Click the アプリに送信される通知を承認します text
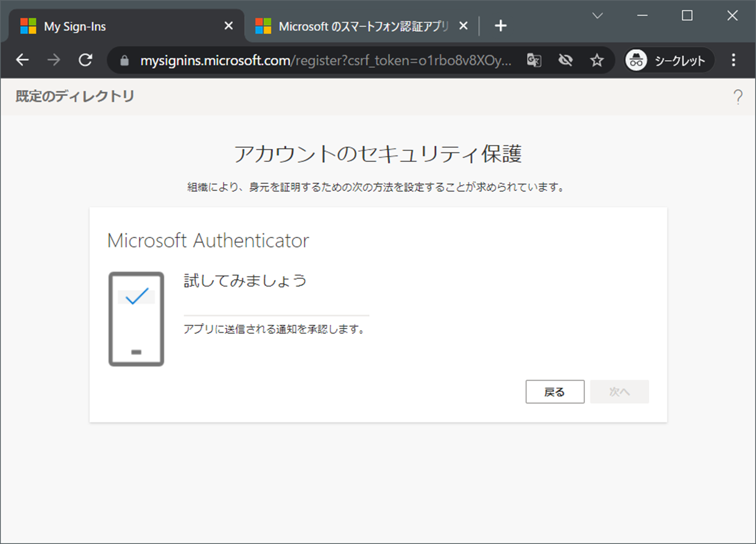 (275, 329)
